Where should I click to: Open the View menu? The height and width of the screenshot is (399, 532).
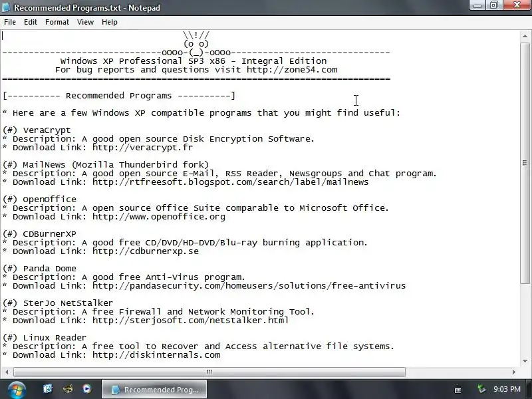click(x=85, y=22)
